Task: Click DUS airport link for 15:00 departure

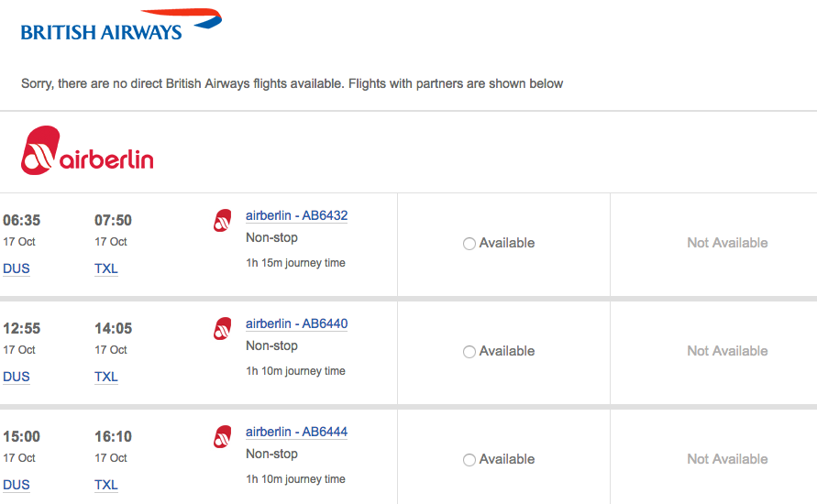Action: [17, 486]
